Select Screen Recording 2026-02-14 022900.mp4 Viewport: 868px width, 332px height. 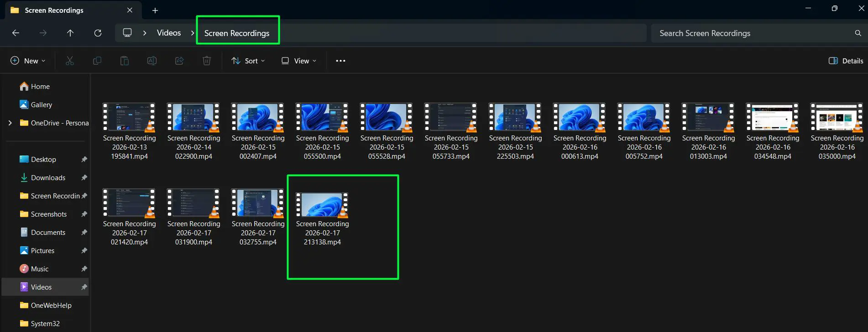[x=193, y=131]
